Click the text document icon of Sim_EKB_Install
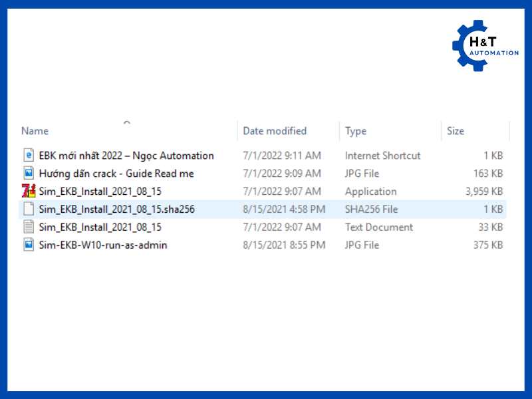This screenshot has width=532, height=399. coord(28,227)
